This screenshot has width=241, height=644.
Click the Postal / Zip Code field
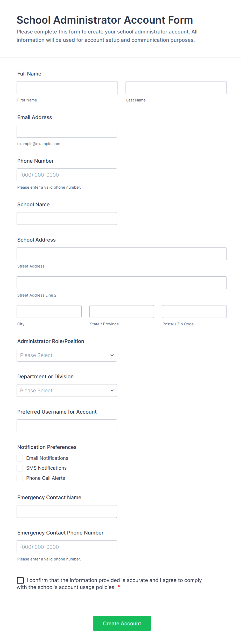coord(194,312)
